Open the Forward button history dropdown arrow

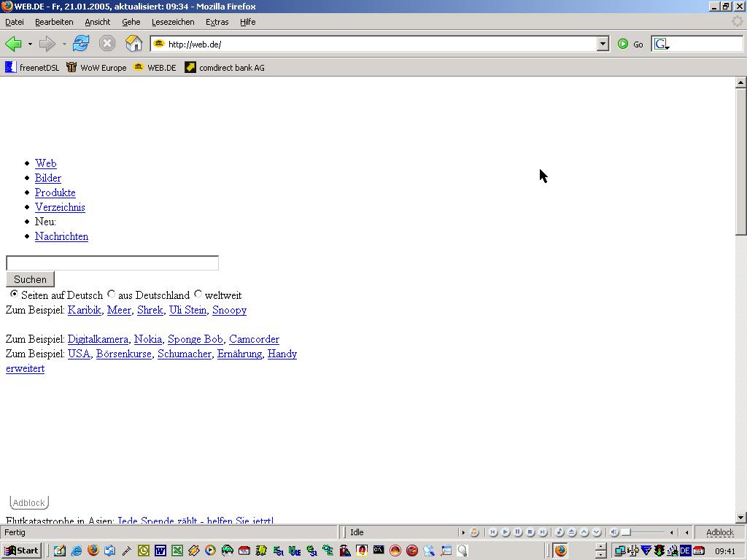[x=64, y=44]
